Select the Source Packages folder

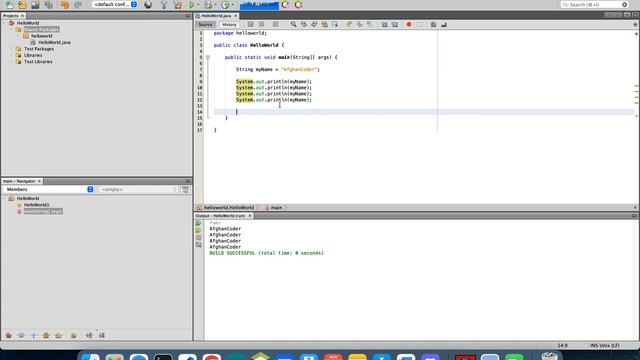click(x=41, y=29)
